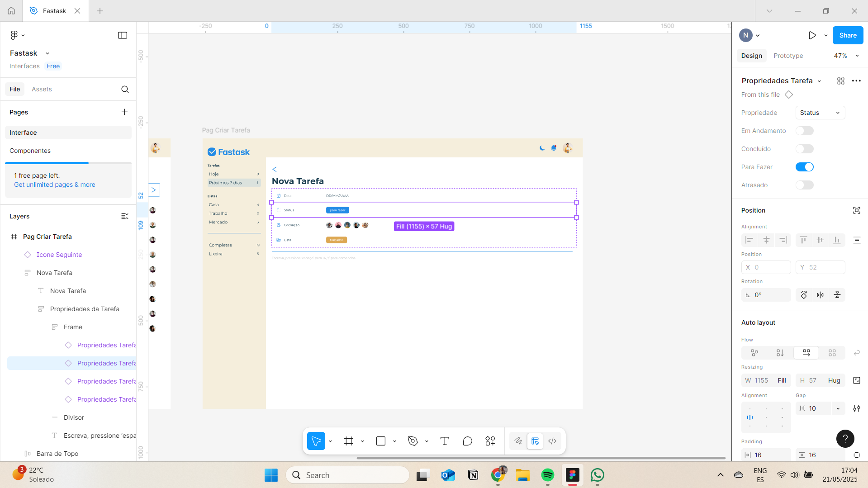The width and height of the screenshot is (868, 488).
Task: Click the blue para fazer status tag
Action: [x=337, y=210]
